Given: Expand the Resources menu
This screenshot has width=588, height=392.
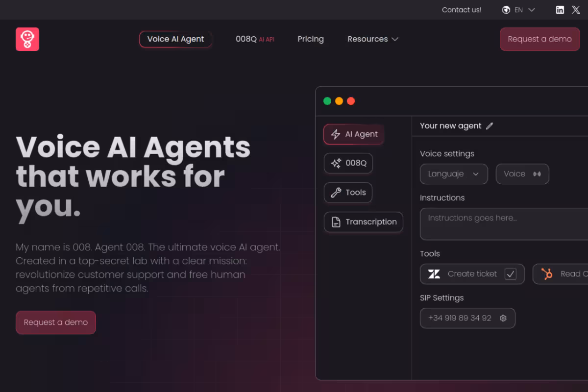Looking at the screenshot, I should click(373, 39).
